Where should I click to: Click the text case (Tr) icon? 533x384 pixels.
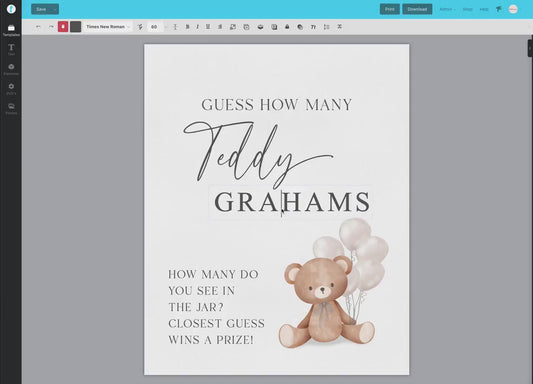313,27
